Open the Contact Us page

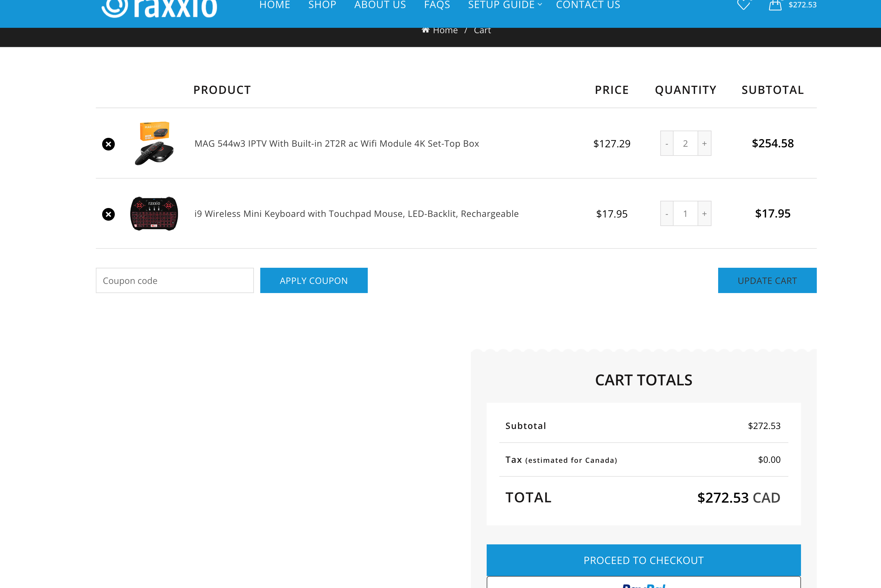(588, 5)
